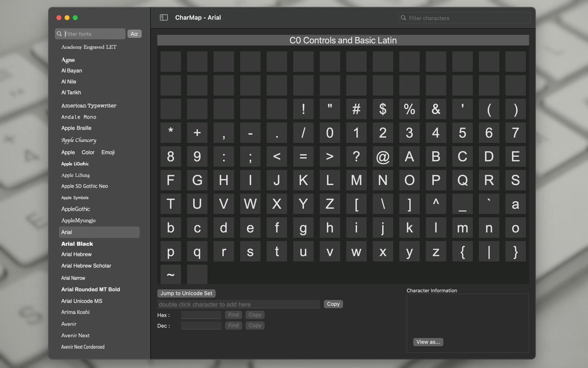Open the View as... options
The width and height of the screenshot is (588, 368).
point(428,342)
